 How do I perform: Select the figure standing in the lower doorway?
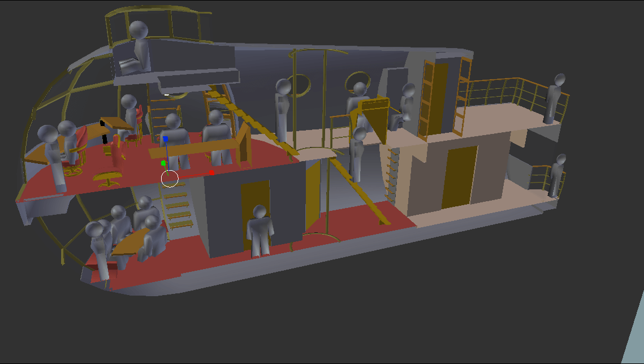(x=260, y=231)
